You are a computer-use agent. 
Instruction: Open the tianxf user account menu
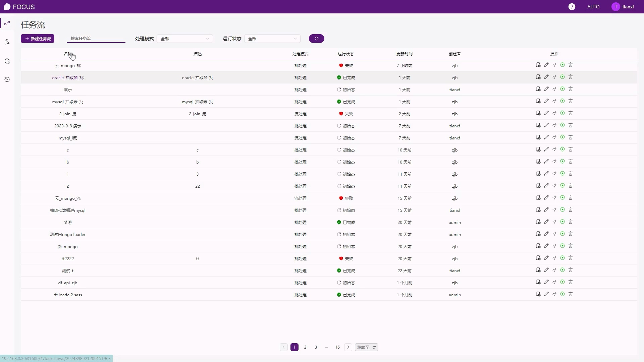(623, 7)
